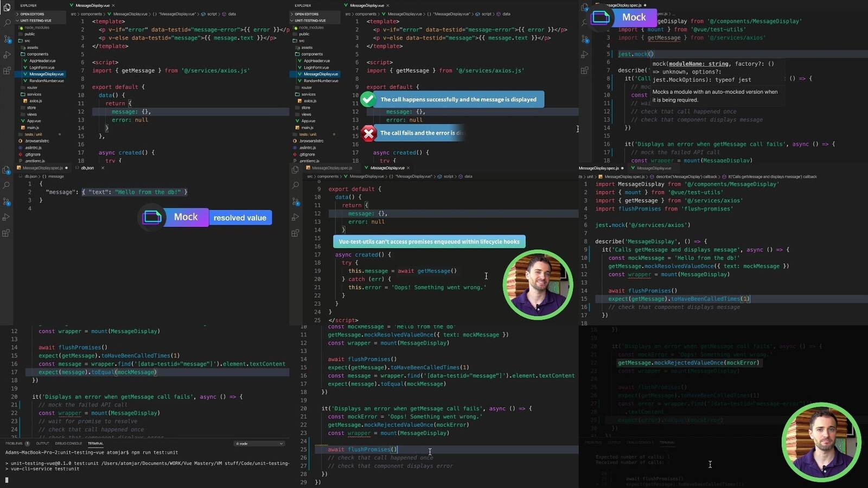Close the db.json editor tab
Screen dimensions: 868x488
point(103,168)
